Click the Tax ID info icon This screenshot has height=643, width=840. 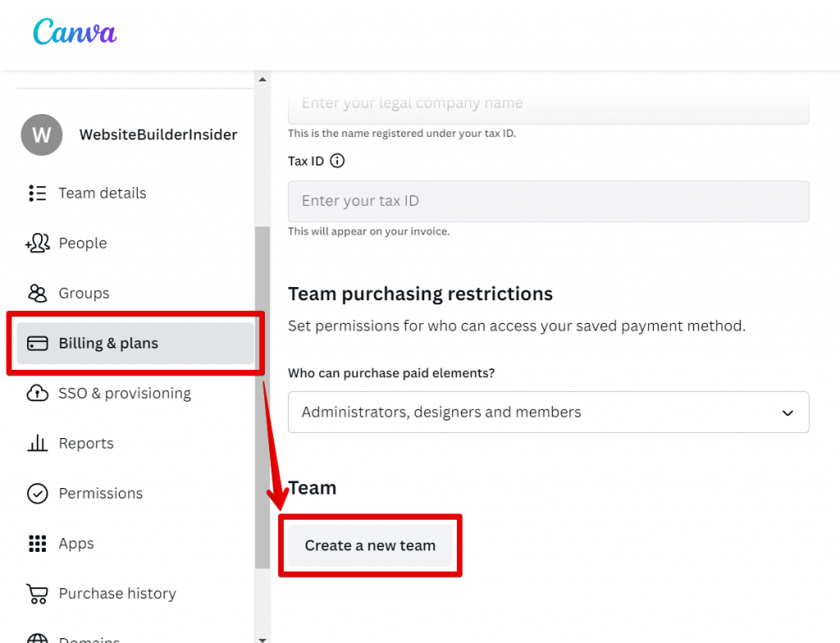tap(337, 161)
